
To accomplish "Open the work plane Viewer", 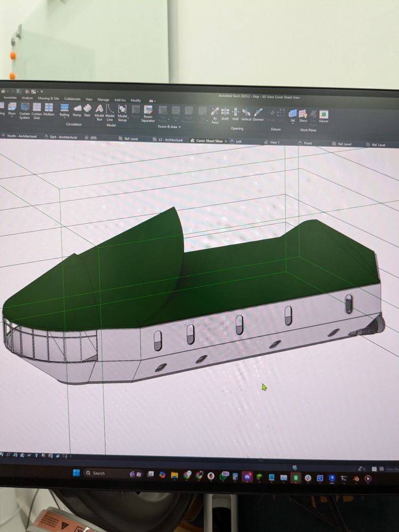I will (323, 117).
